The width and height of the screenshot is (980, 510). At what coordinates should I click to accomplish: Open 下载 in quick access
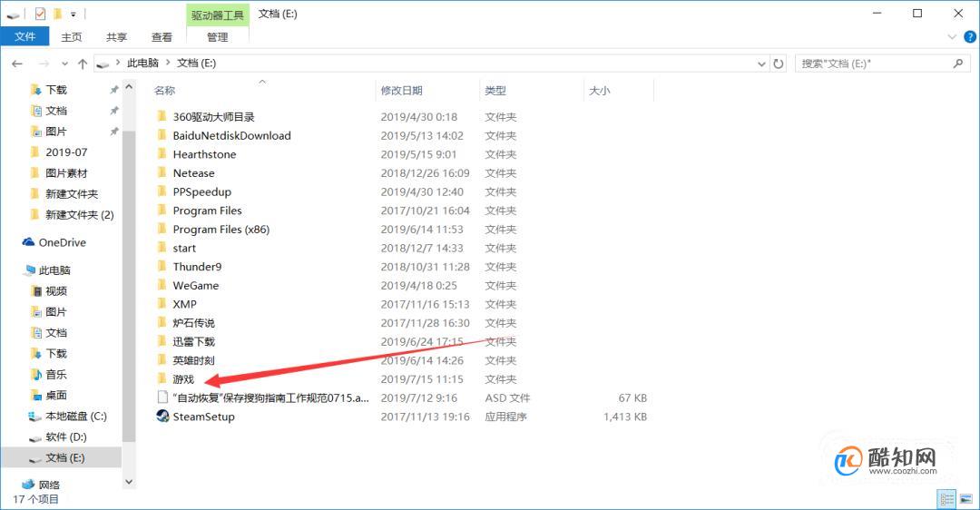coord(56,90)
